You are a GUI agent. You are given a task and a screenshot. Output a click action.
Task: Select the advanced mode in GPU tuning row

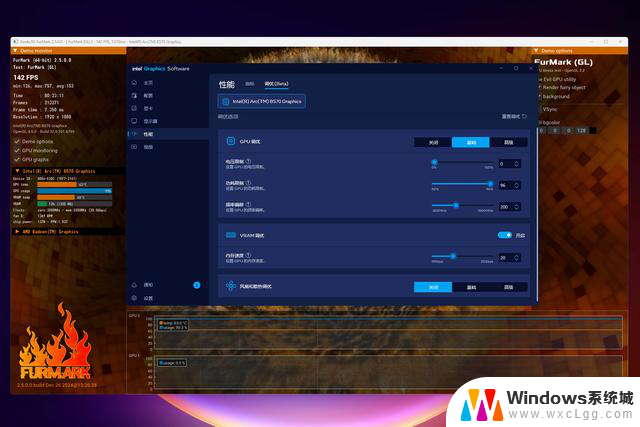[508, 142]
